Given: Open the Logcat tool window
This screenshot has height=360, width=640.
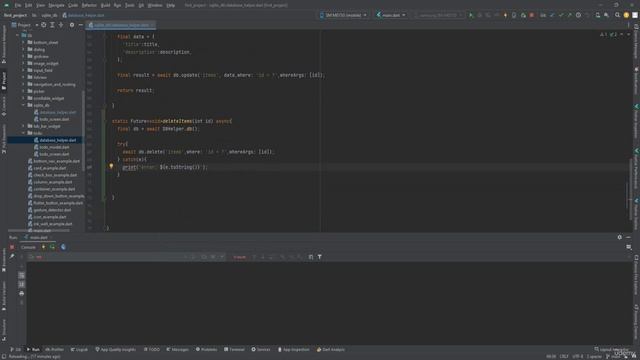Looking at the screenshot, I should click(x=79, y=349).
